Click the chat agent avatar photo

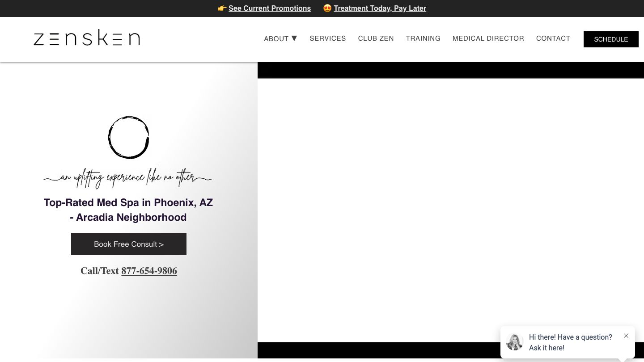515,342
